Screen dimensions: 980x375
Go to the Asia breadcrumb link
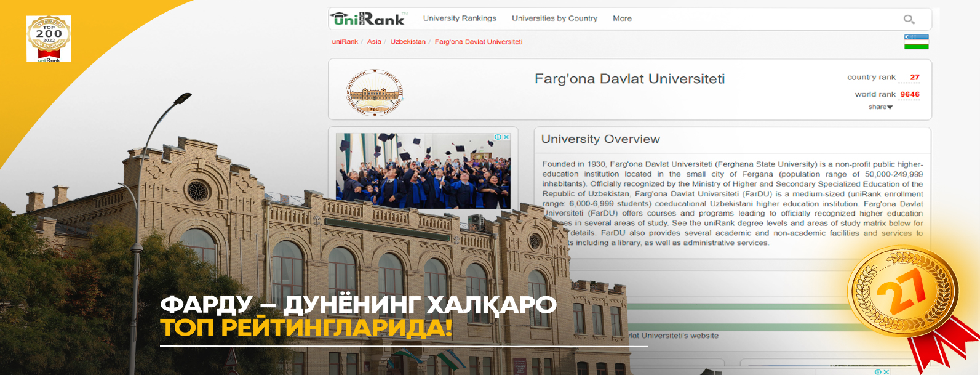click(x=374, y=42)
